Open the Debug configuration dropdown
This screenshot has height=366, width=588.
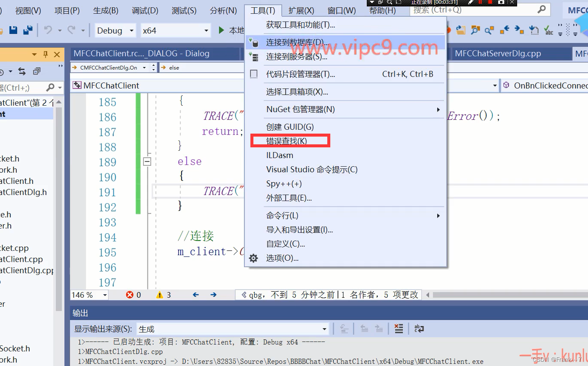pos(131,30)
